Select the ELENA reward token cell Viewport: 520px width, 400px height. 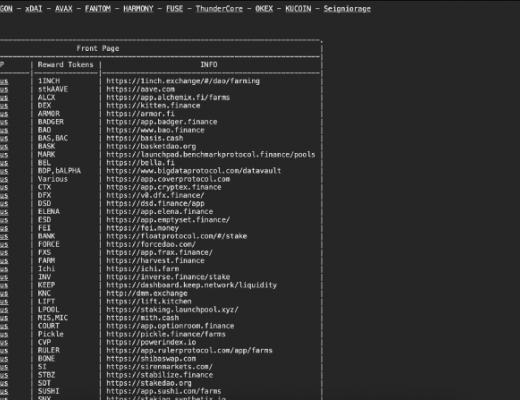[49, 212]
